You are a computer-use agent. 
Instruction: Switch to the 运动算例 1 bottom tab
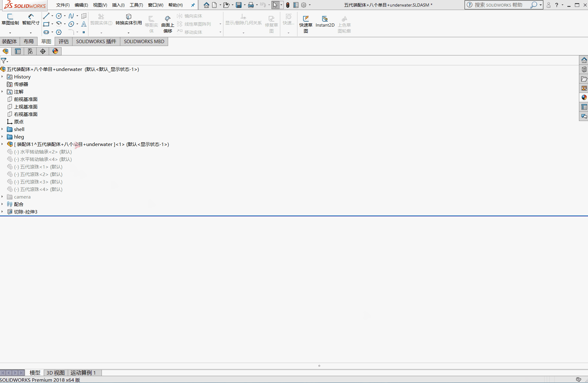(83, 373)
